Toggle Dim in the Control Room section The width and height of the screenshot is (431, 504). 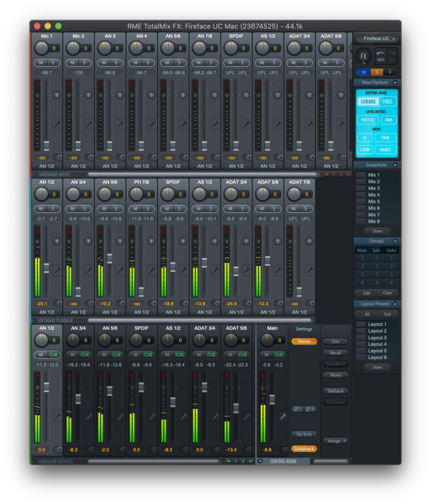336,342
